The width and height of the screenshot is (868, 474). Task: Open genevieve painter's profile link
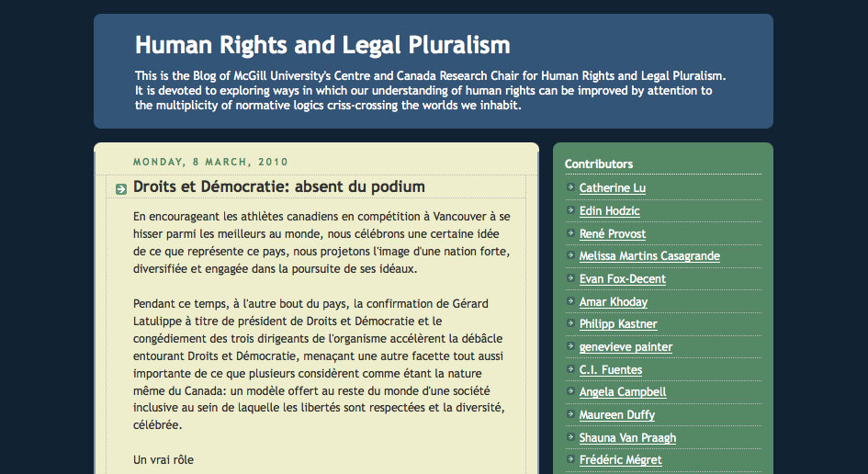(626, 347)
